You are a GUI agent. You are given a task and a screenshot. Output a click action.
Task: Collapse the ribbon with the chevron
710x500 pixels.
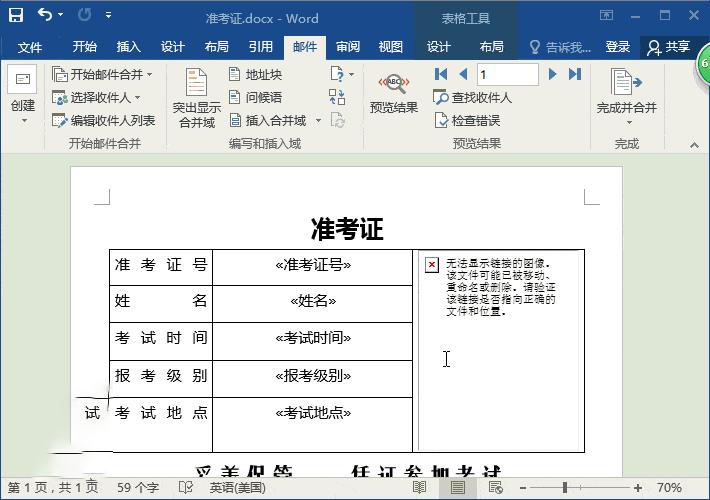coord(694,145)
